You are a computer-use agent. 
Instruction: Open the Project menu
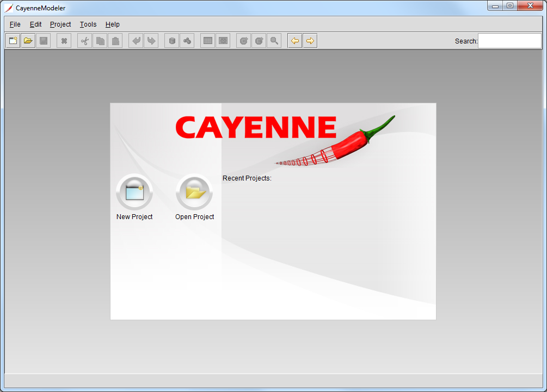click(60, 24)
